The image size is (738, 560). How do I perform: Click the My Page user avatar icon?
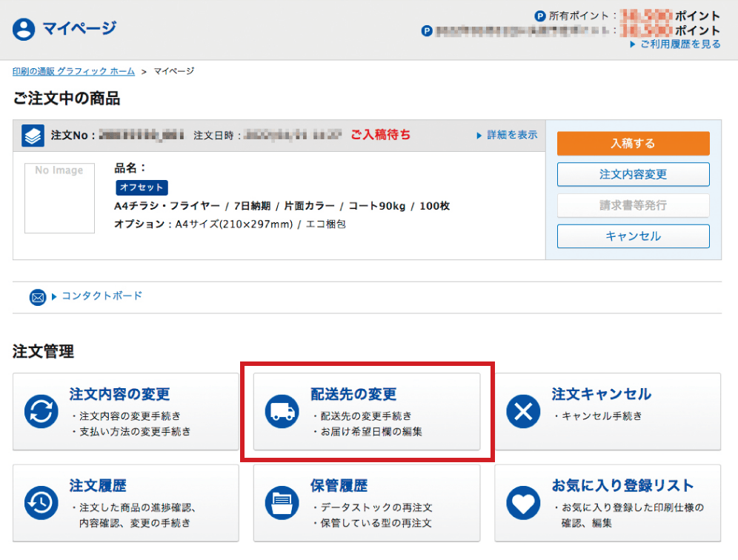pos(24,30)
